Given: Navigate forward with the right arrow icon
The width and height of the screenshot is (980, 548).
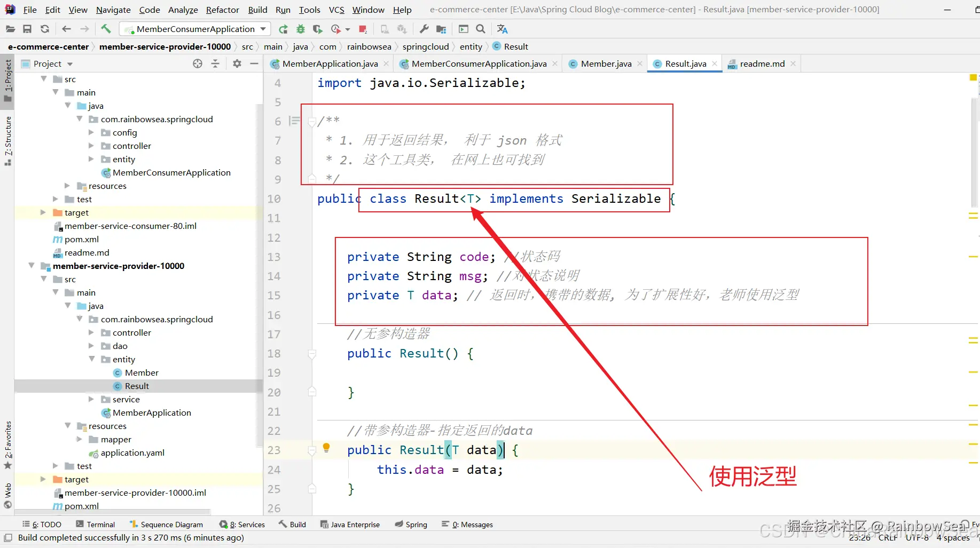Looking at the screenshot, I should pyautogui.click(x=84, y=29).
